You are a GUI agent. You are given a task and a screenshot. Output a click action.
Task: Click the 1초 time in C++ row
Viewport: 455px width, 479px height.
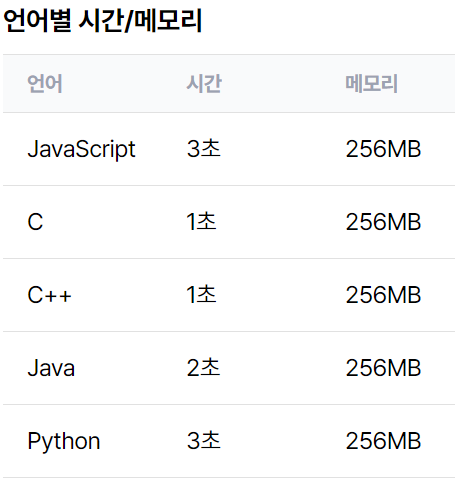pos(201,294)
